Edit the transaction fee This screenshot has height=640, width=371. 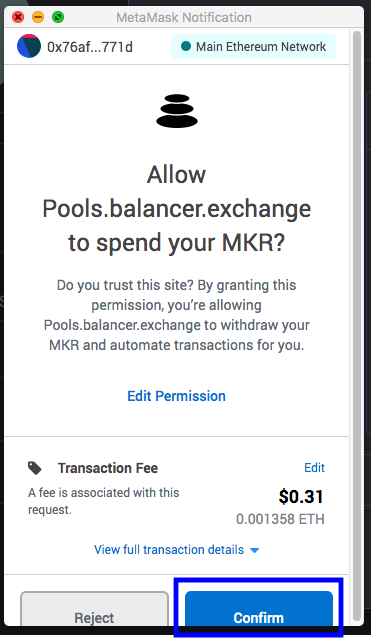pos(314,468)
